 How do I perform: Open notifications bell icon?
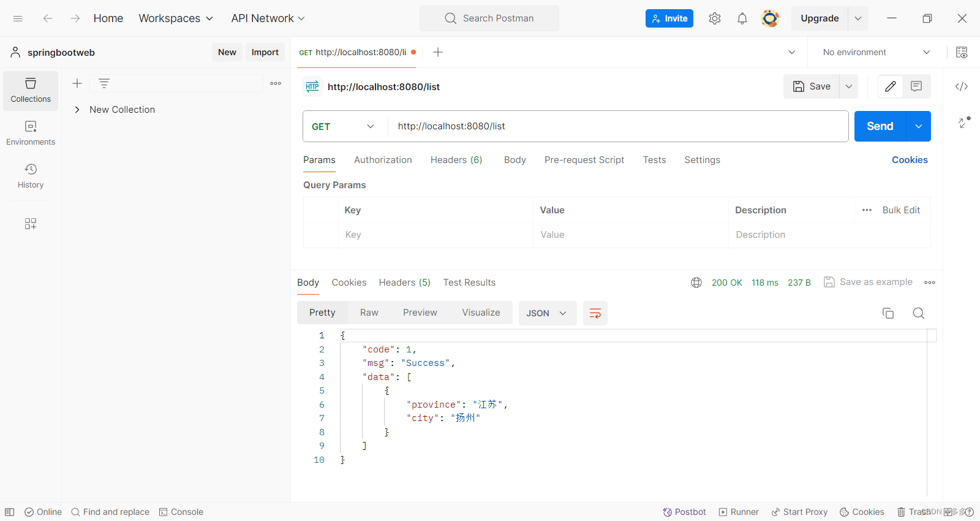[742, 18]
